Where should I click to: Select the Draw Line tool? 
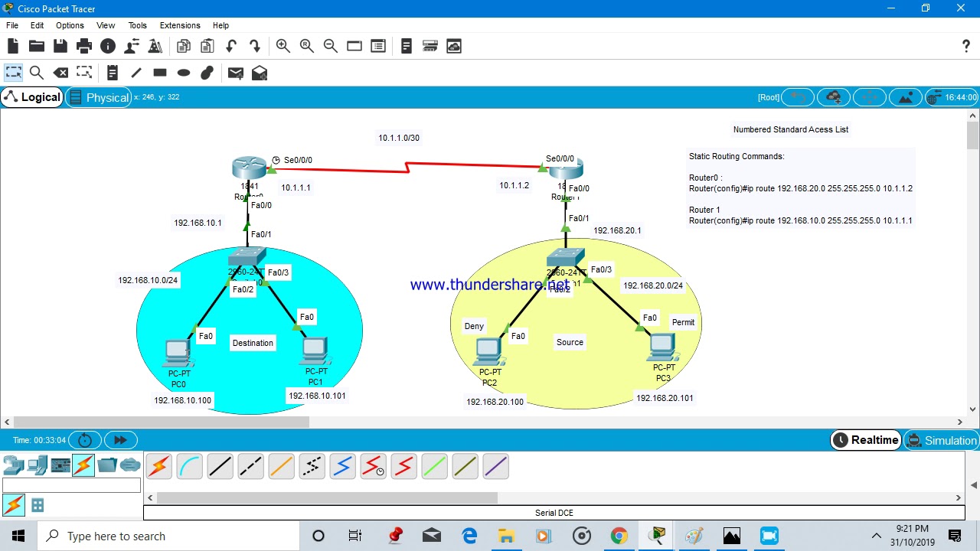point(136,73)
